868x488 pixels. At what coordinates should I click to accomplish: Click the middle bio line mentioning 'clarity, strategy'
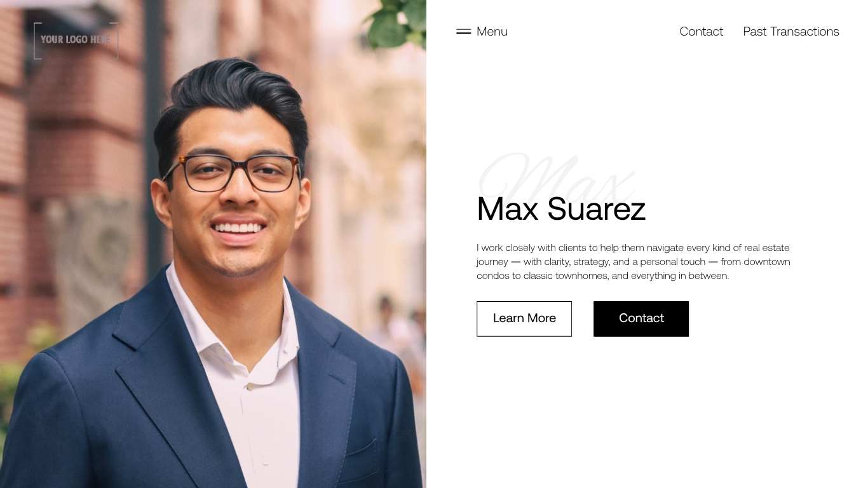click(634, 262)
